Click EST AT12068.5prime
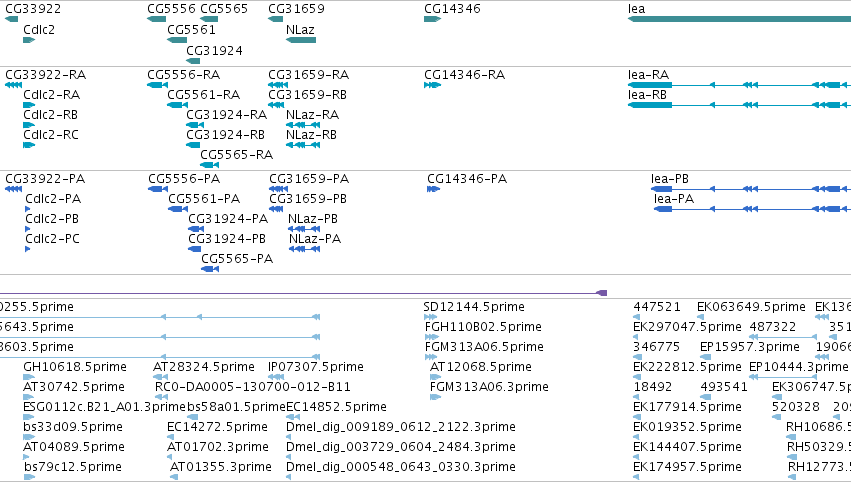This screenshot has height=482, width=851. [x=481, y=367]
